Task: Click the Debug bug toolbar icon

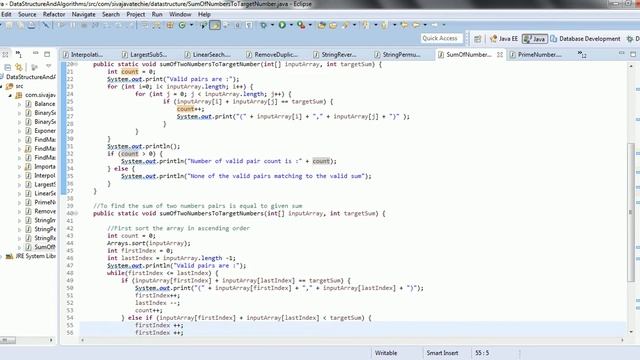Action: click(x=264, y=25)
